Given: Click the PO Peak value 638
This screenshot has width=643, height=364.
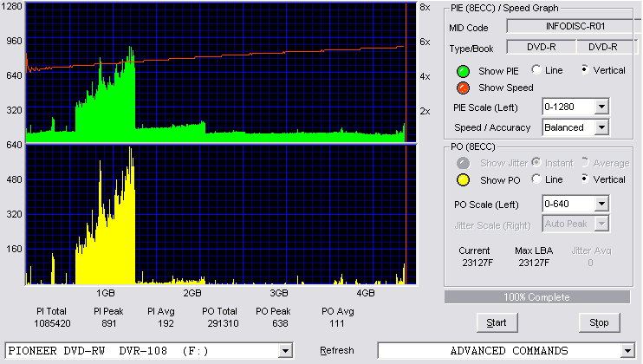Looking at the screenshot, I should (280, 323).
